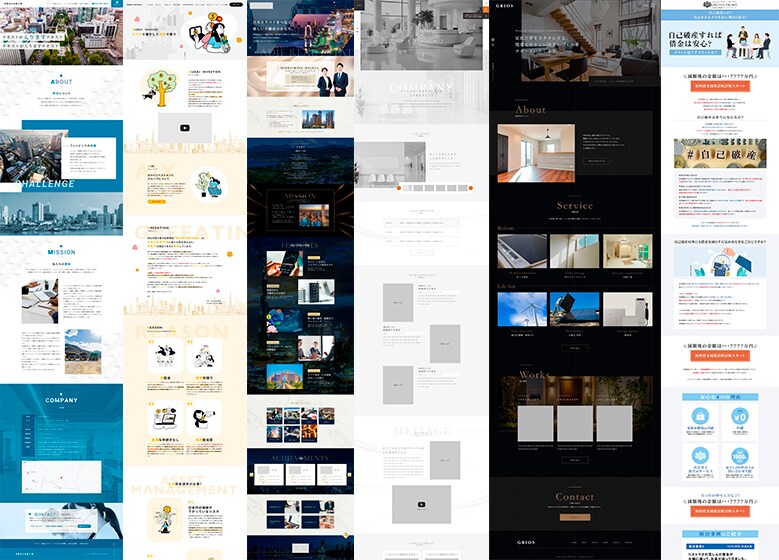Click the room photo in GRIOS About section
Viewport: 779px width, 560px height.
(536, 154)
